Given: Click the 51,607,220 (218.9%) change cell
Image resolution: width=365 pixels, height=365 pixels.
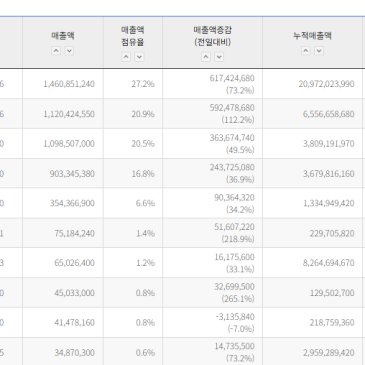Looking at the screenshot, I should pyautogui.click(x=212, y=233).
